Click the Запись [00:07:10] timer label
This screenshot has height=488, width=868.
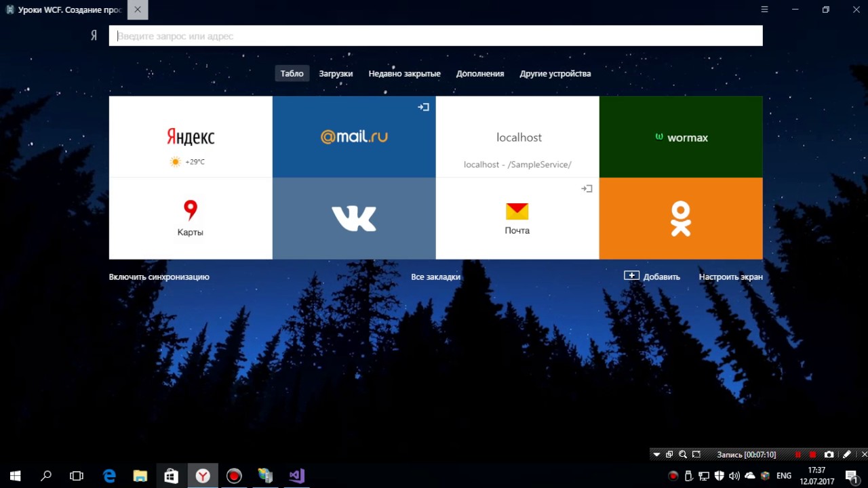747,455
